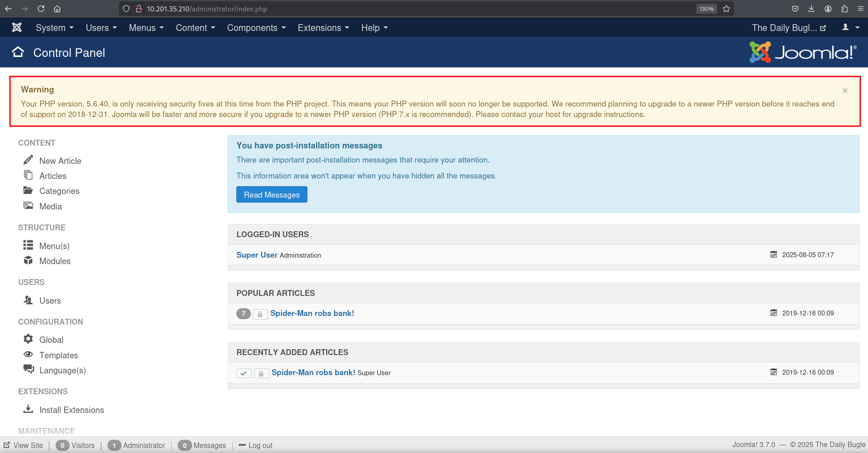Click the gear icon for Global configuration
This screenshot has height=453, width=868.
coord(28,339)
